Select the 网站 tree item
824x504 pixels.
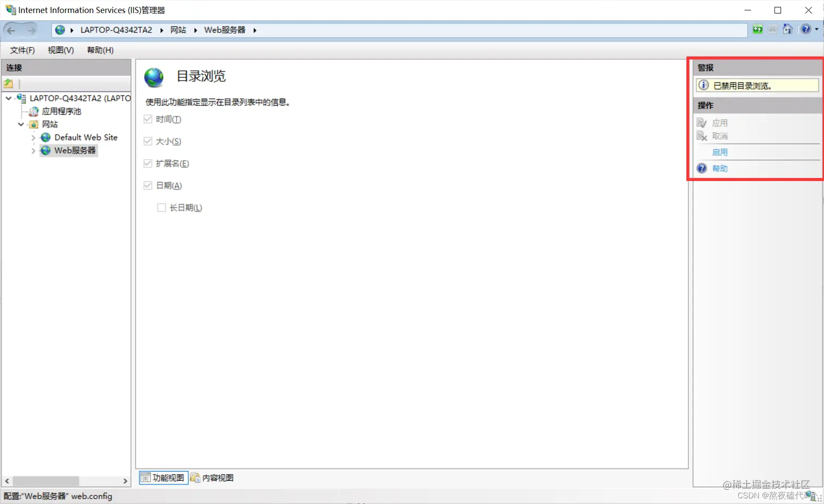50,124
